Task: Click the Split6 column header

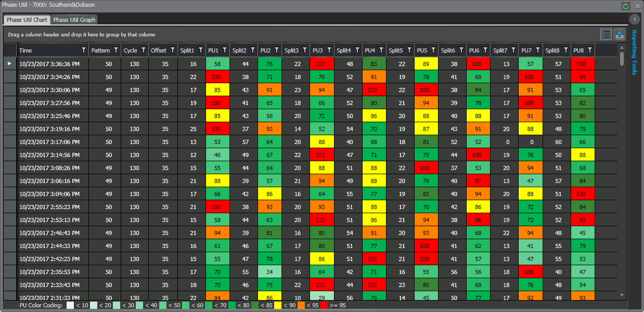Action: 448,50
